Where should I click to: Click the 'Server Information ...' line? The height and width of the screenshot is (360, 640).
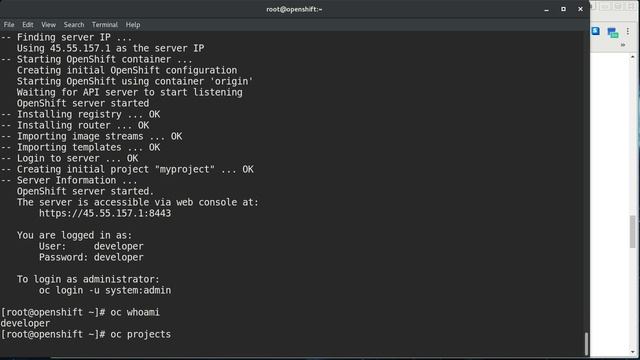[69, 180]
